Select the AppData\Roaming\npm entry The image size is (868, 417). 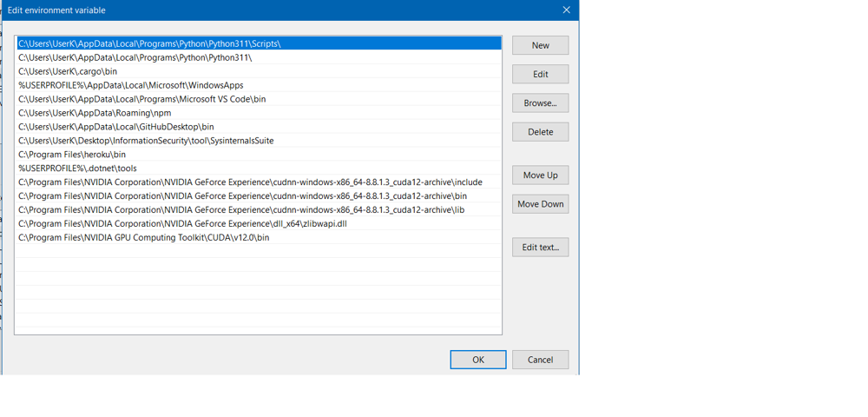pos(259,113)
